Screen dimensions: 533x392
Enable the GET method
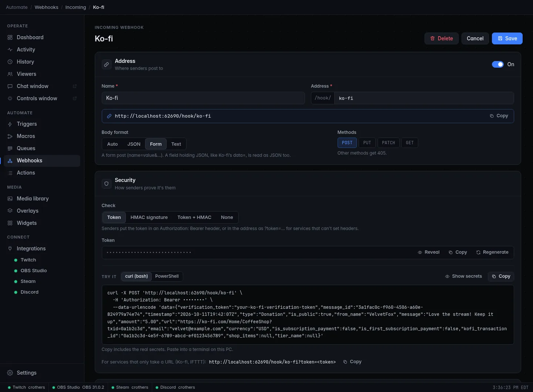pyautogui.click(x=410, y=143)
